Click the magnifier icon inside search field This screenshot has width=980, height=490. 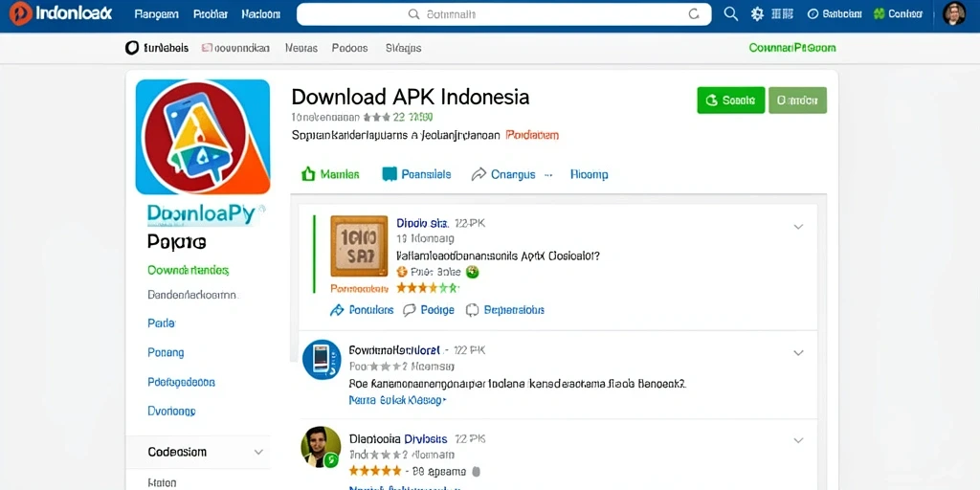413,13
